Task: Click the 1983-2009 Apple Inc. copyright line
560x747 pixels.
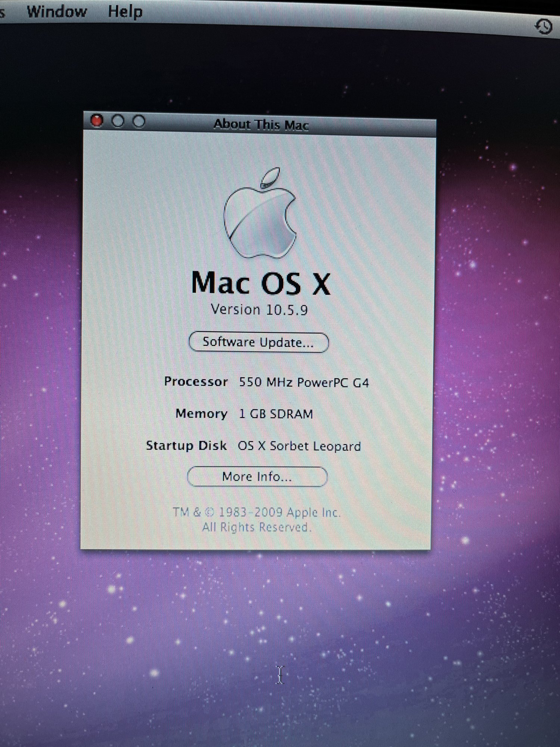Action: [256, 512]
